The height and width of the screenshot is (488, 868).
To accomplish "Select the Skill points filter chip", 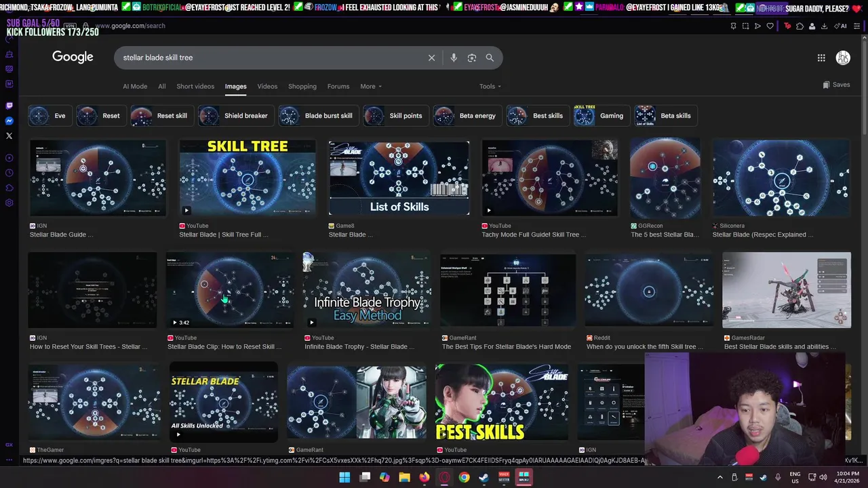I will tap(395, 116).
